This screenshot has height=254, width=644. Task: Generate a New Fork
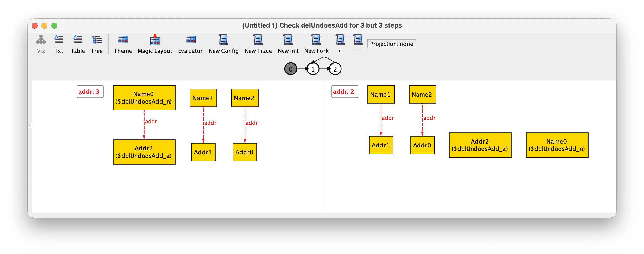point(317,44)
